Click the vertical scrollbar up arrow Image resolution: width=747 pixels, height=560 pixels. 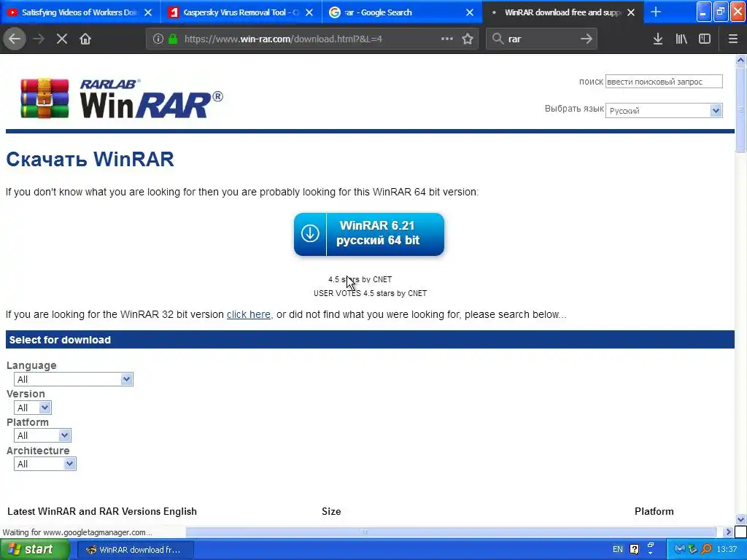click(740, 60)
